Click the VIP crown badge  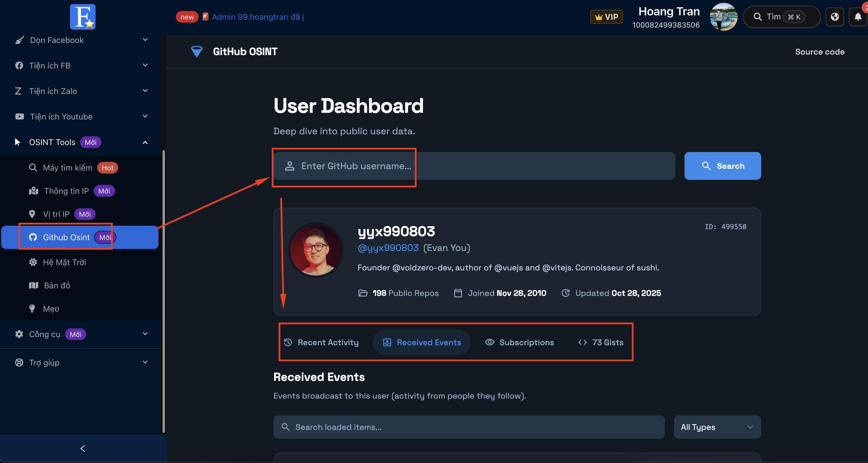(x=606, y=17)
